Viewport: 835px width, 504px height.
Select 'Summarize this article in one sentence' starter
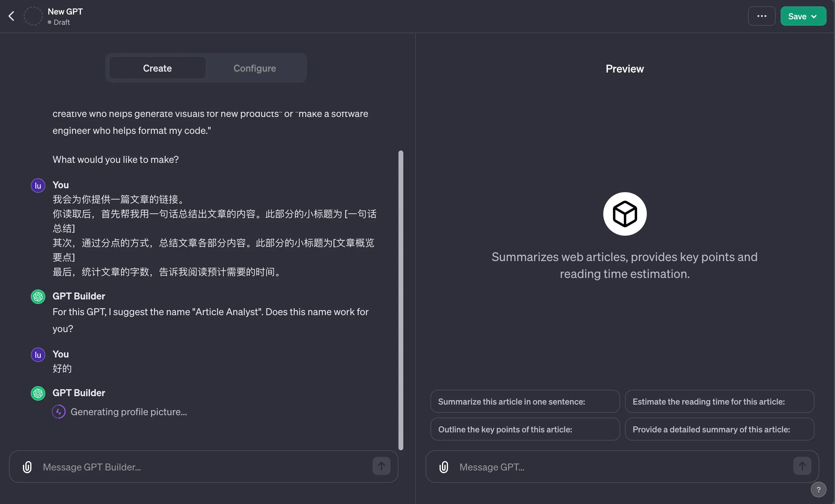[x=524, y=401]
